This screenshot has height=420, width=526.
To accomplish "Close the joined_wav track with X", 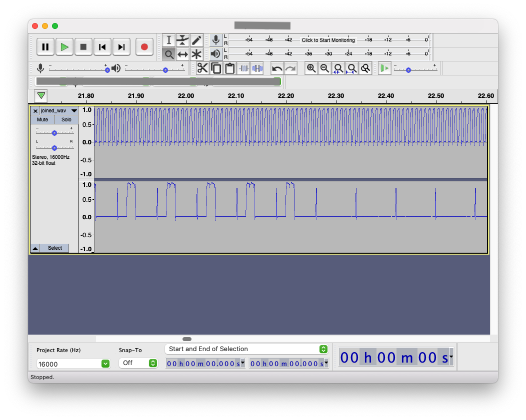I will (35, 111).
